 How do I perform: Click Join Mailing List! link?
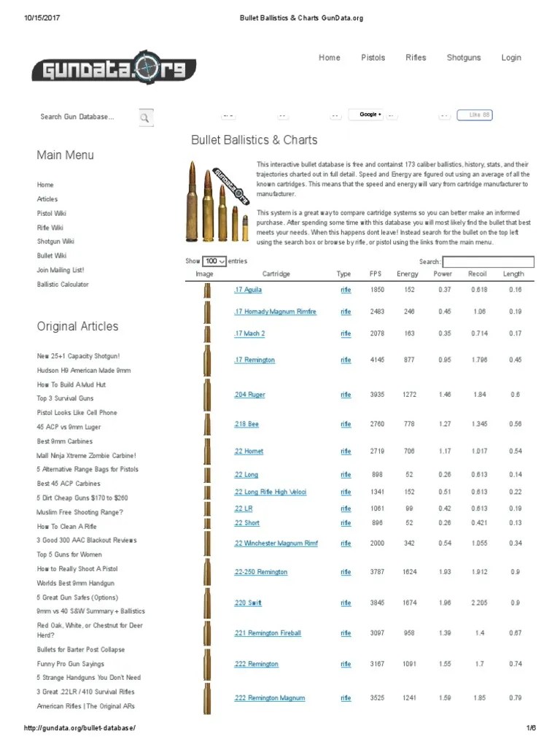click(61, 270)
